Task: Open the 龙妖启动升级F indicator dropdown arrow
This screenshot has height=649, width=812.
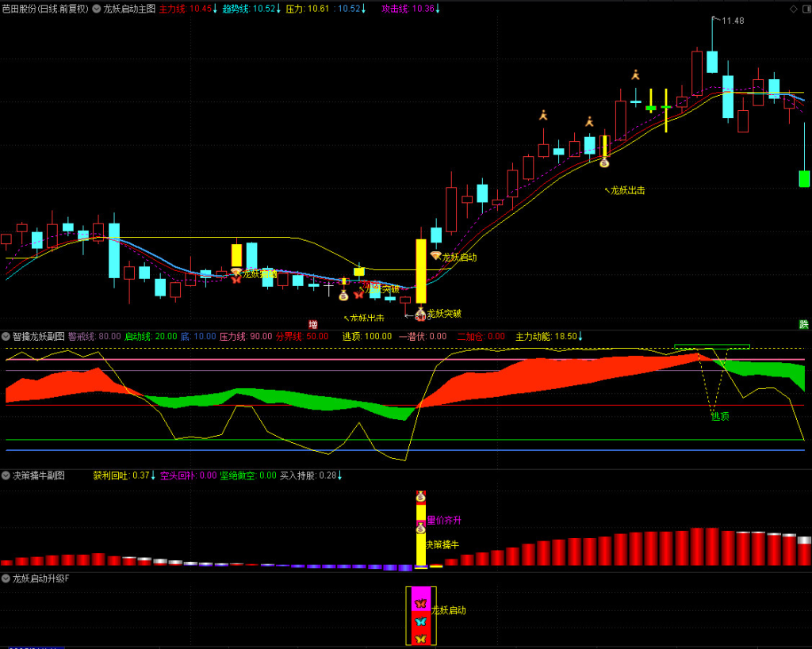Action: tap(6, 578)
